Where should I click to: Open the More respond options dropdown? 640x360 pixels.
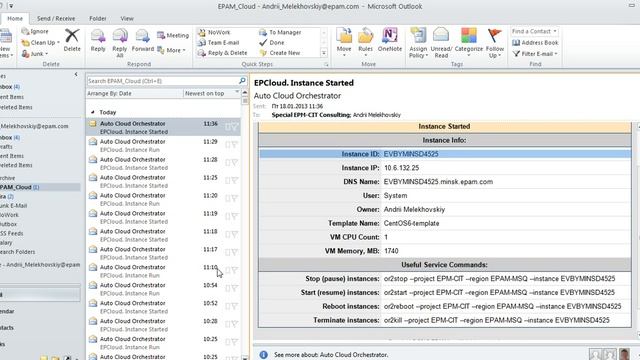pos(172,50)
